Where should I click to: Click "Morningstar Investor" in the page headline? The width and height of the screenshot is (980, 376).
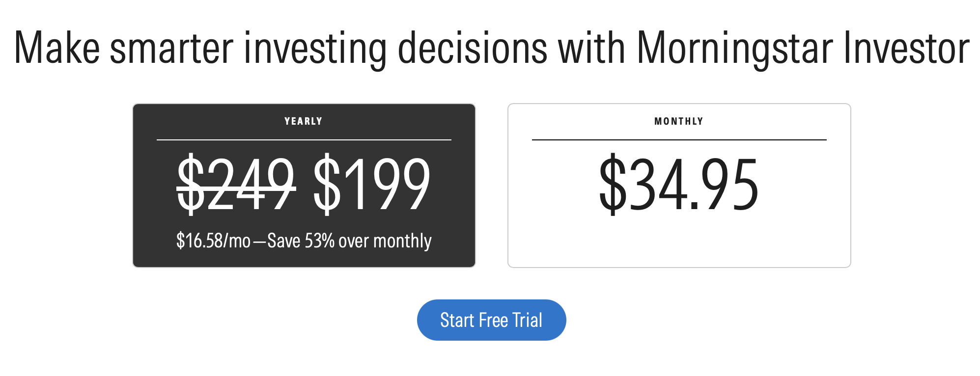pos(803,49)
